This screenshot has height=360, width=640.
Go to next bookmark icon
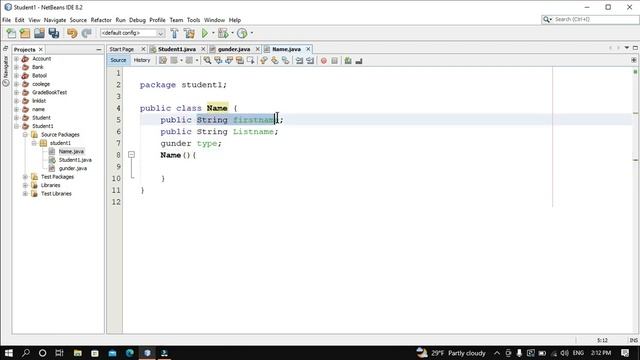coord(275,60)
